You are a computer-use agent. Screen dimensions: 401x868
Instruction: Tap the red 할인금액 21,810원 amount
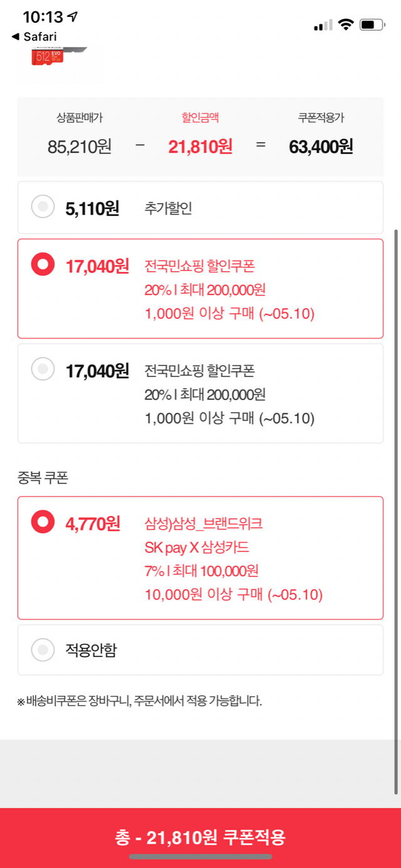(200, 147)
